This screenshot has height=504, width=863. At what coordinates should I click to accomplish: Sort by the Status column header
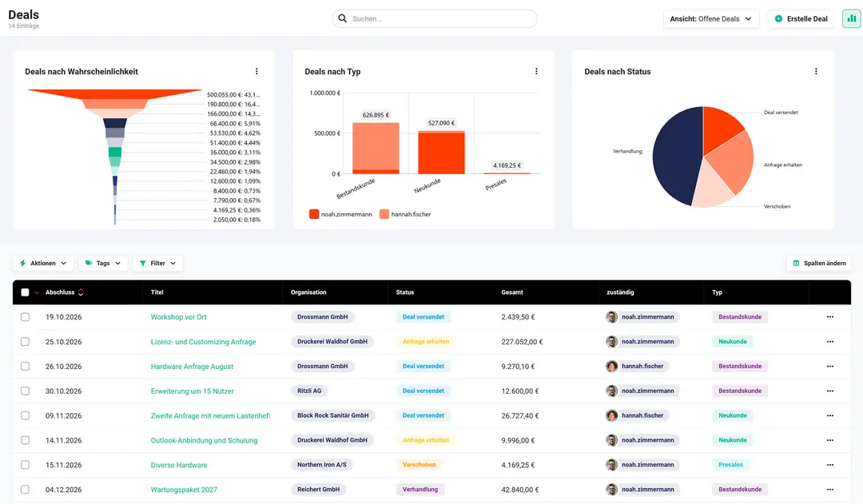pyautogui.click(x=404, y=292)
